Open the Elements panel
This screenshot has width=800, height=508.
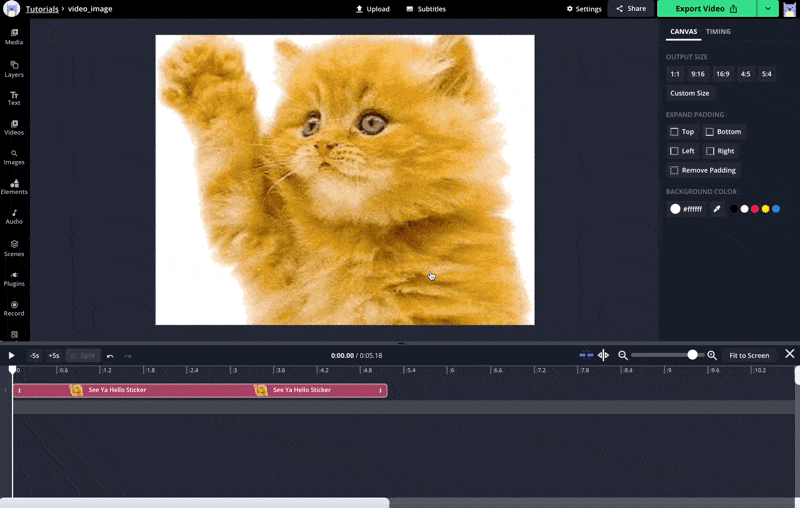pos(14,186)
